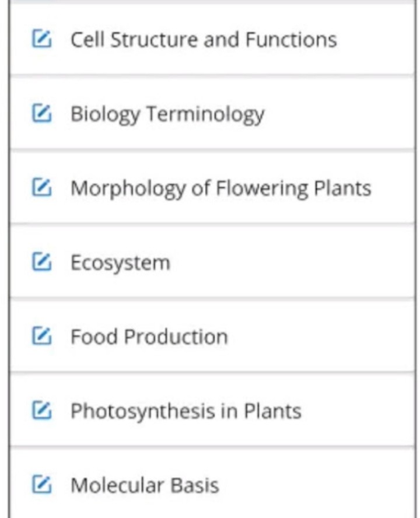Screen dimensions: 420x518
Task: Choose the Photosynthesis in Plants label
Action: (x=185, y=411)
